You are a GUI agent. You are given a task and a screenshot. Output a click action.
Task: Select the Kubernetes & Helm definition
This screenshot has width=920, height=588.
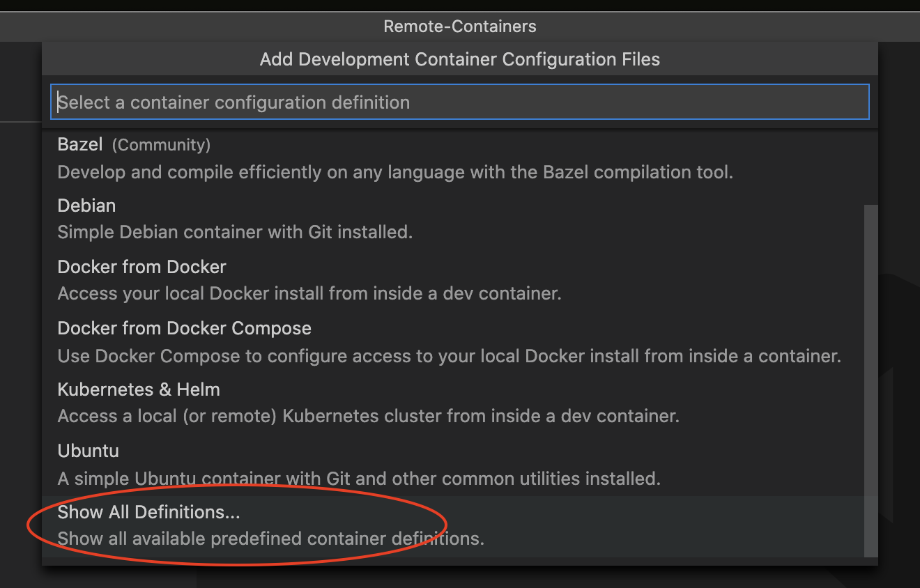tap(139, 389)
